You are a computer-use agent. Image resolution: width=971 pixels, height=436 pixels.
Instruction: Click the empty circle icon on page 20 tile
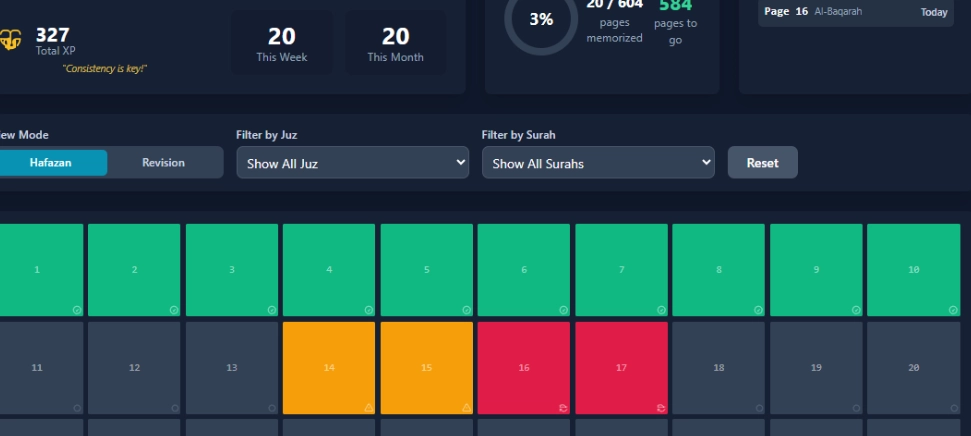954,408
